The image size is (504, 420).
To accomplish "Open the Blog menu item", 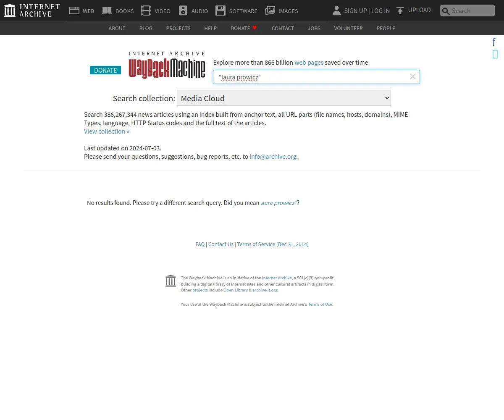I will 146,28.
